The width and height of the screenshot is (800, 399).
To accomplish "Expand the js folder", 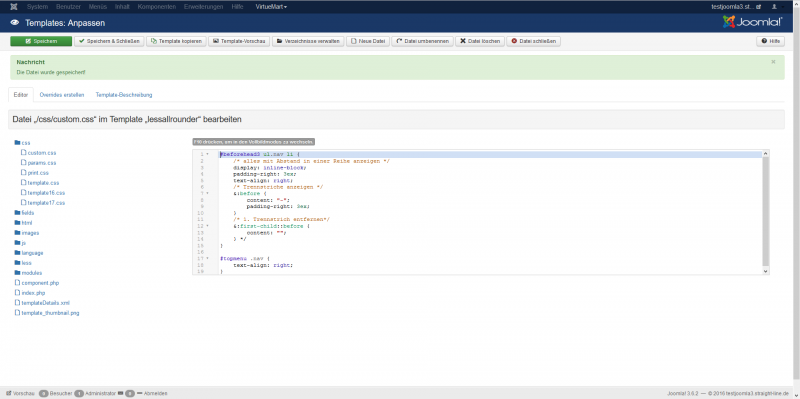I will (x=20, y=243).
